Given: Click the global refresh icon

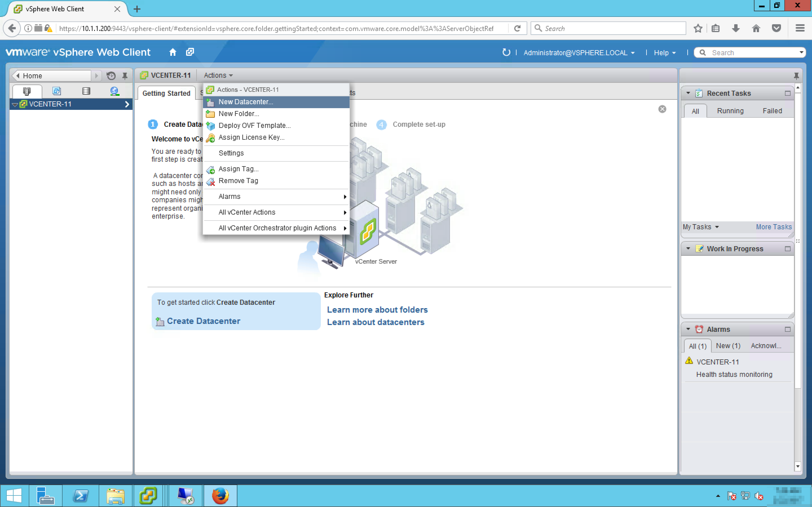Looking at the screenshot, I should (506, 52).
